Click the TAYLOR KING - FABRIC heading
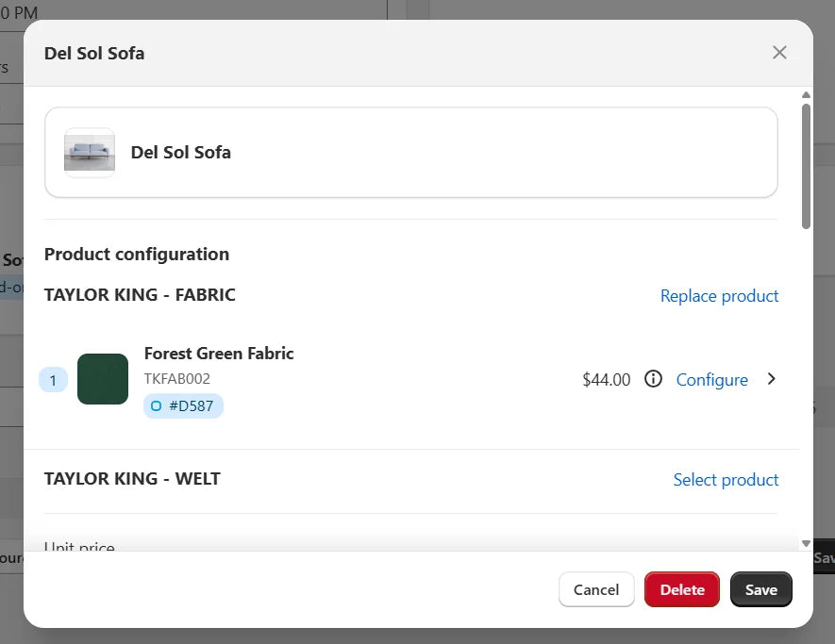Viewport: 835px width, 644px height. [x=140, y=295]
